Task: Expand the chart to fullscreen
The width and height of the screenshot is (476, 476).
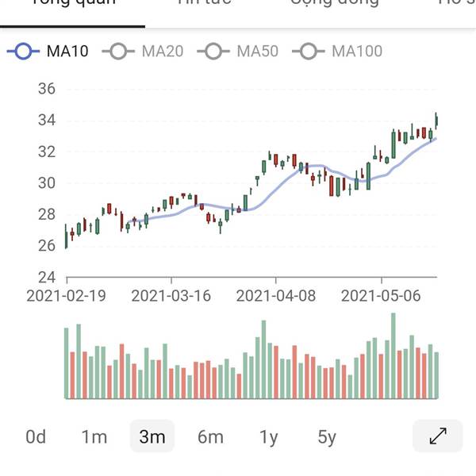Action: click(x=438, y=436)
